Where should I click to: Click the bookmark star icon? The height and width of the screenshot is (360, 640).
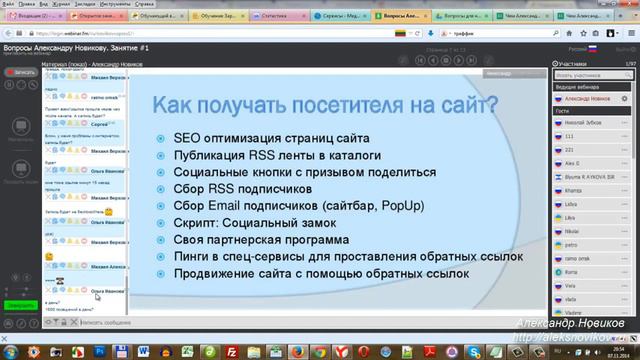tap(583, 33)
